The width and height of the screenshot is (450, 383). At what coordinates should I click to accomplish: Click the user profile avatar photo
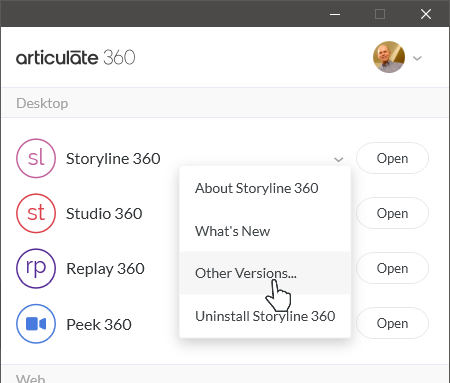coord(389,57)
